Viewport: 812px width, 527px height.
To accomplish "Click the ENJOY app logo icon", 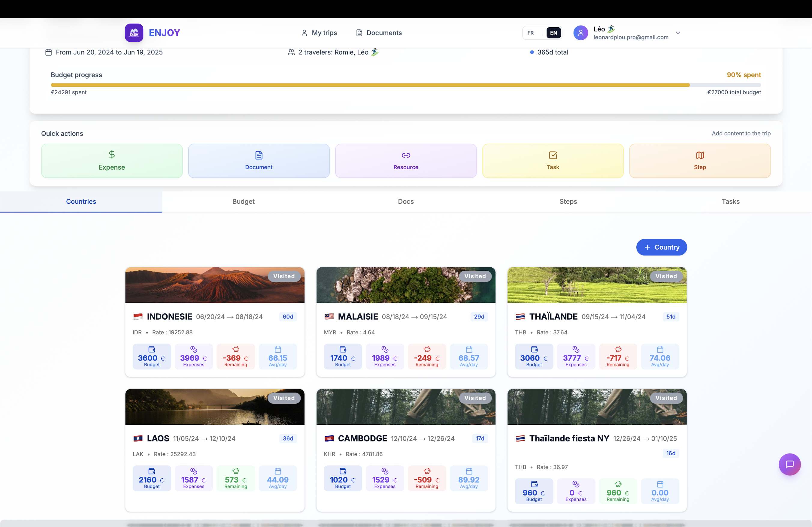I will (134, 33).
